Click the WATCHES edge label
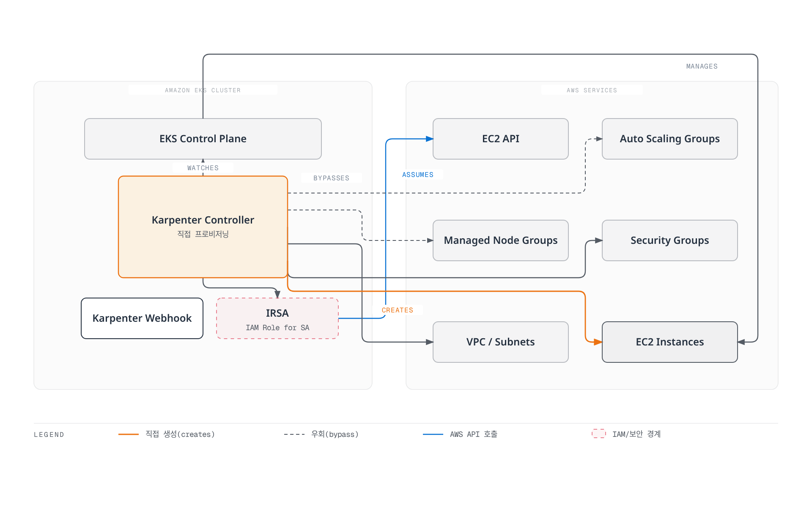 coord(203,168)
